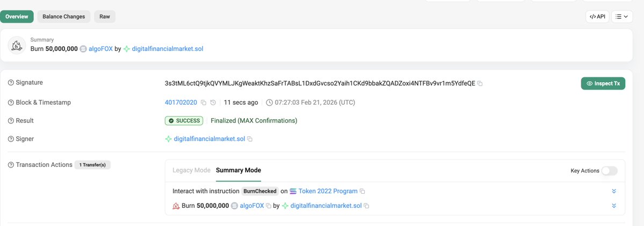Click the Block & Timestamp help icon
This screenshot has height=226, width=644.
tap(11, 103)
